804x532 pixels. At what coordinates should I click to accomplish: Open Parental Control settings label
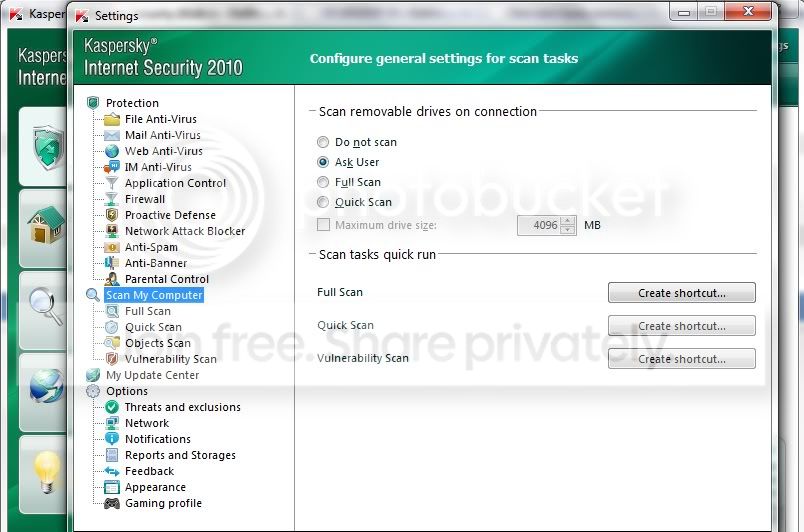click(x=167, y=279)
